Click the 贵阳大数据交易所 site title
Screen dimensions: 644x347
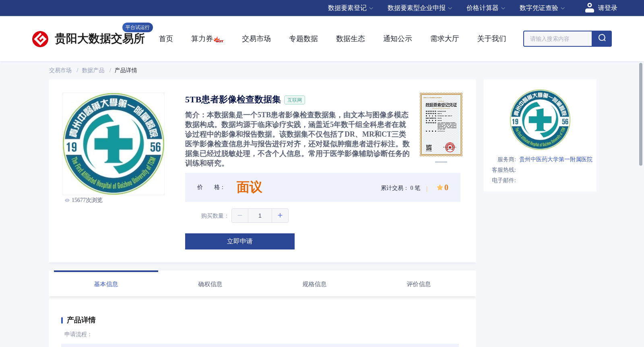tap(100, 39)
